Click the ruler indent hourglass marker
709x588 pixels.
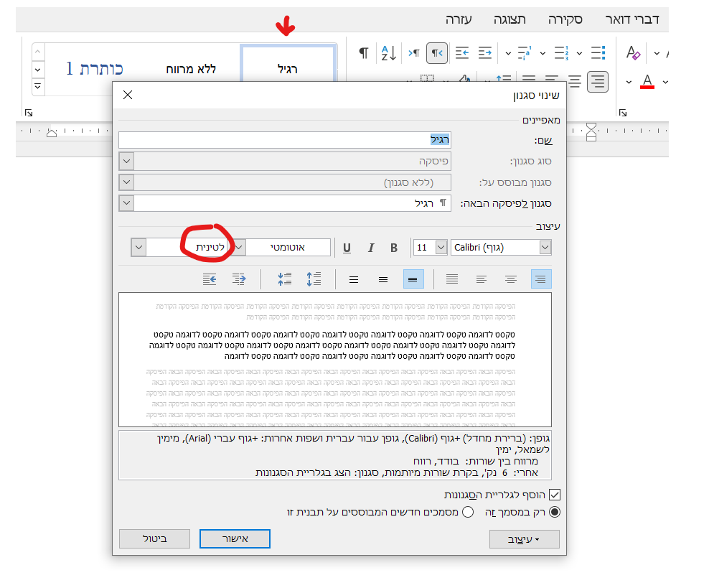(x=591, y=131)
